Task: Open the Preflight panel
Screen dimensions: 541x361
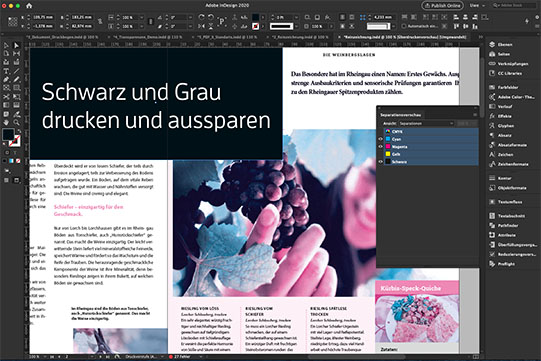Action: tap(502, 264)
